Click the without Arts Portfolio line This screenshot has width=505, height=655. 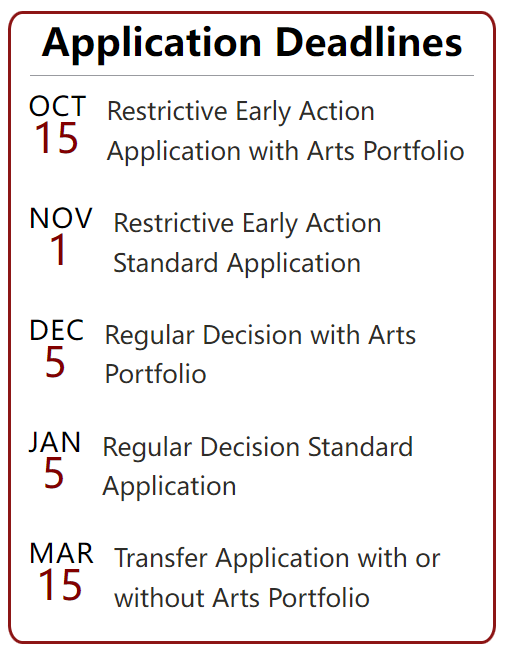click(242, 598)
